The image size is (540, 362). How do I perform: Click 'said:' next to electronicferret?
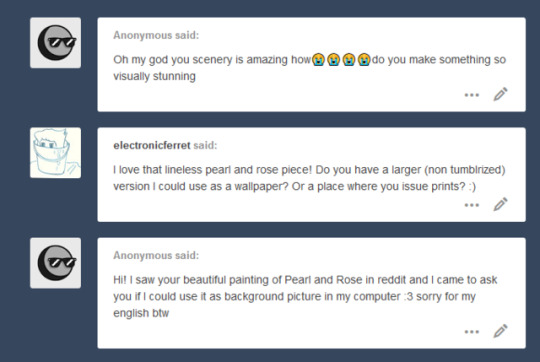pos(205,145)
